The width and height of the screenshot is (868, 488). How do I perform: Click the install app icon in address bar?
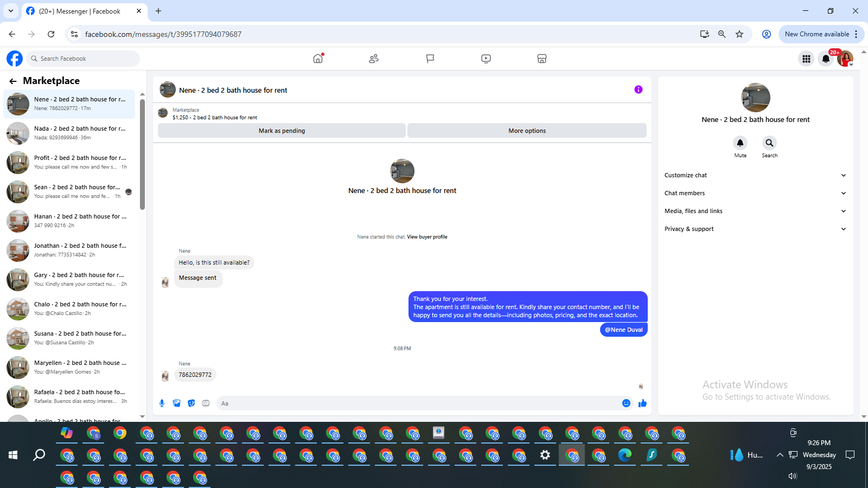point(705,34)
